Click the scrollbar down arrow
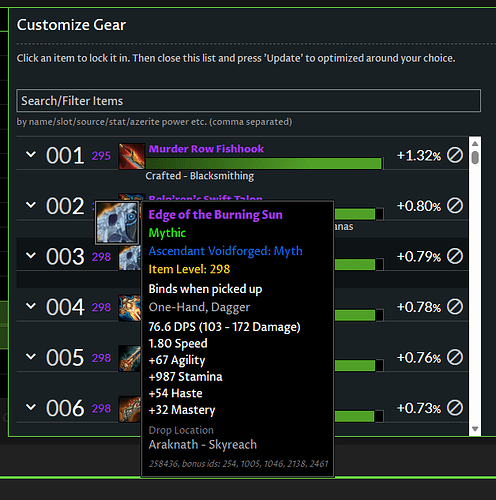The width and height of the screenshot is (496, 500). pos(475,429)
